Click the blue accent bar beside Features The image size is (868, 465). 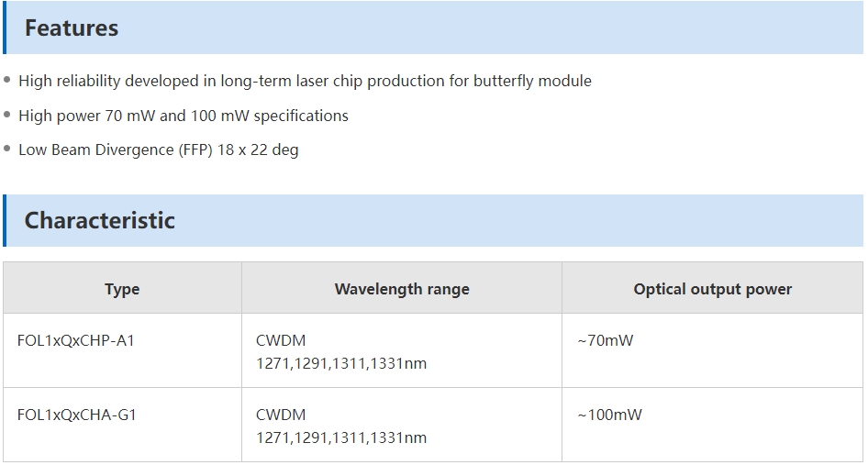[x=5, y=28]
